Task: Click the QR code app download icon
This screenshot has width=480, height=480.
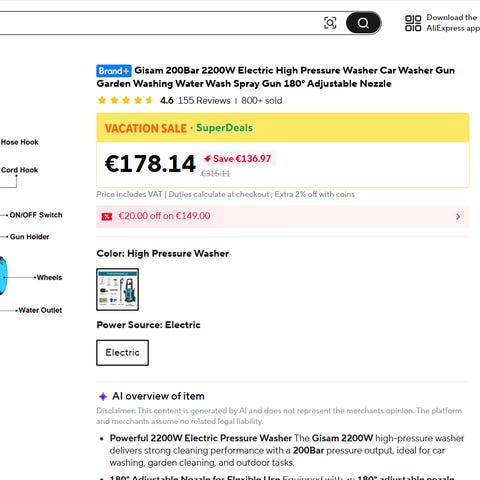Action: [413, 23]
